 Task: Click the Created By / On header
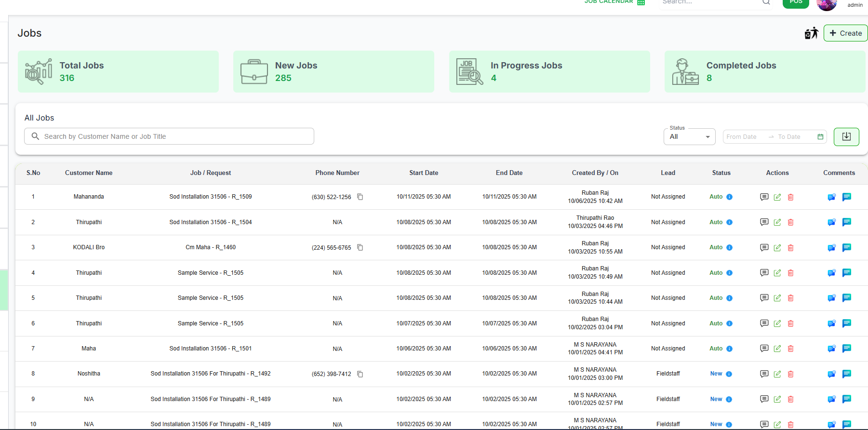click(595, 173)
